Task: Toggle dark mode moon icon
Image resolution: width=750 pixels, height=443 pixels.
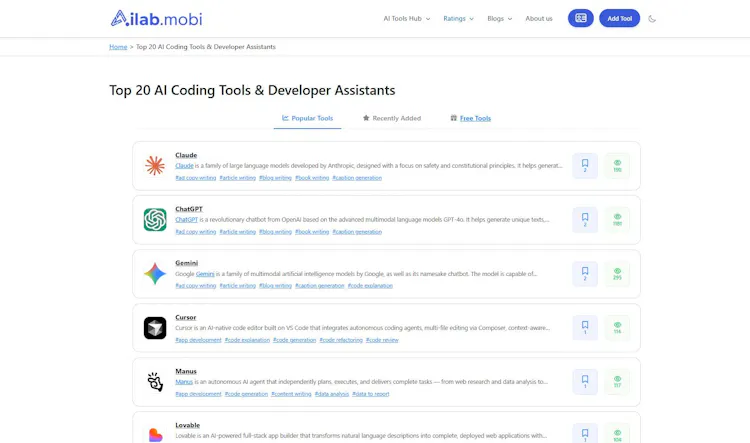Action: click(652, 19)
